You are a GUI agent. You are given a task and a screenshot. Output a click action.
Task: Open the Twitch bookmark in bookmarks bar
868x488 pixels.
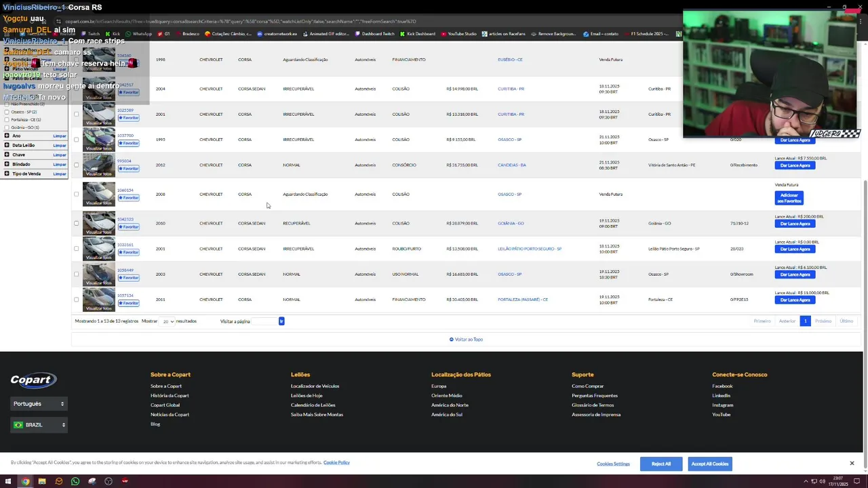(90, 34)
